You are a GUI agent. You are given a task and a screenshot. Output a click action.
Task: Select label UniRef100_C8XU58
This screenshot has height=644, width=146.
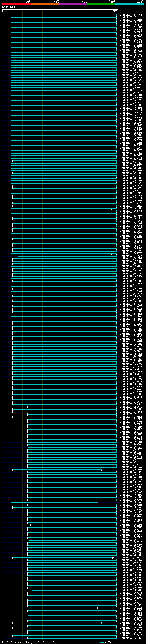(x=131, y=296)
